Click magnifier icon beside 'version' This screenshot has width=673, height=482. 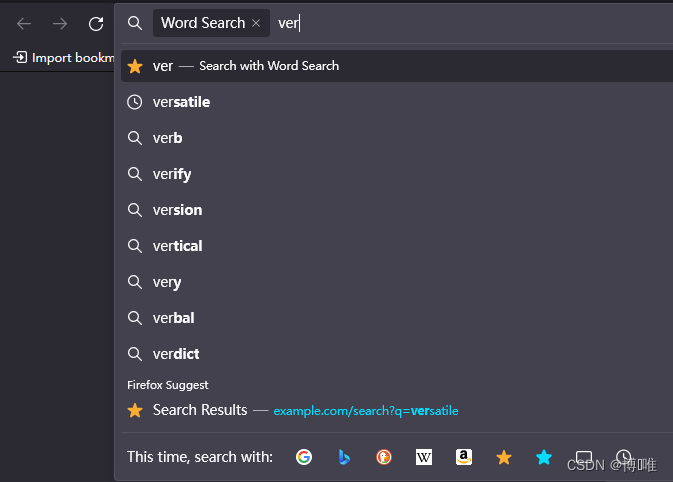135,210
